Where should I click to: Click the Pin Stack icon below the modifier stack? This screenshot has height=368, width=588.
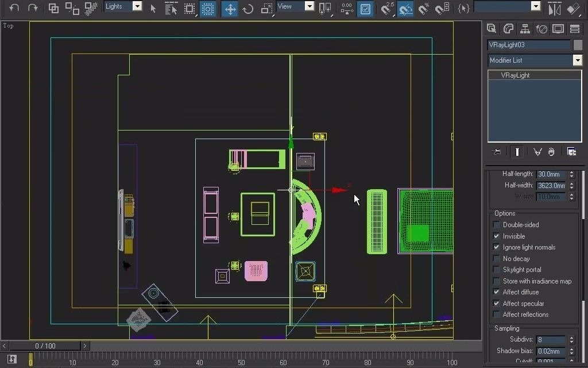click(497, 152)
